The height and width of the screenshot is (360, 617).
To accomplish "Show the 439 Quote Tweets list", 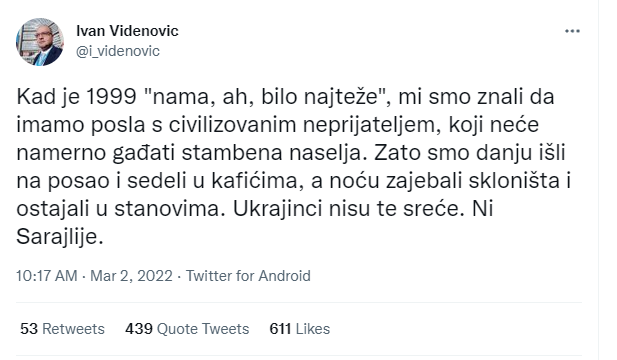I will (x=187, y=329).
